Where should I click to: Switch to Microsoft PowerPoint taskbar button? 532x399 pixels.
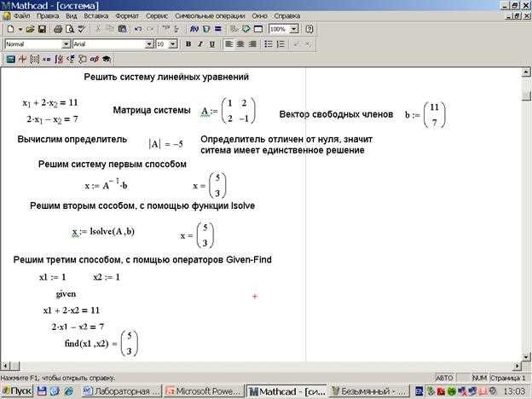[204, 391]
